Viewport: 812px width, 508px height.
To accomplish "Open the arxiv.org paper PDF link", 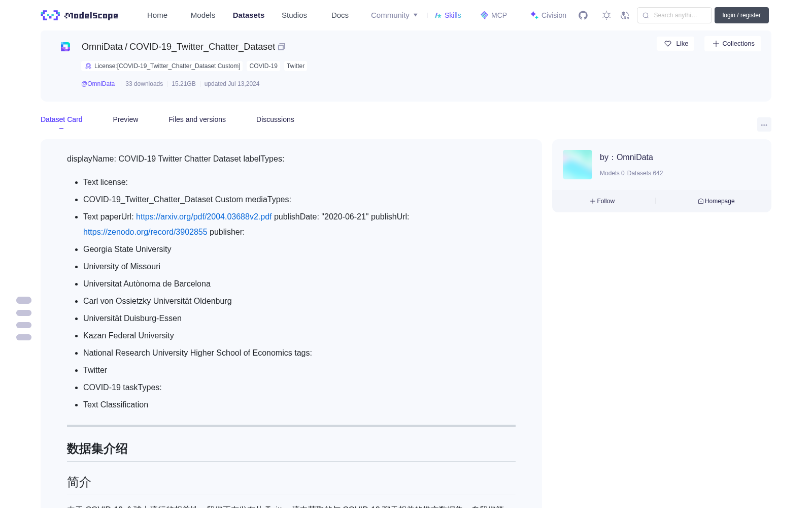I will (204, 216).
